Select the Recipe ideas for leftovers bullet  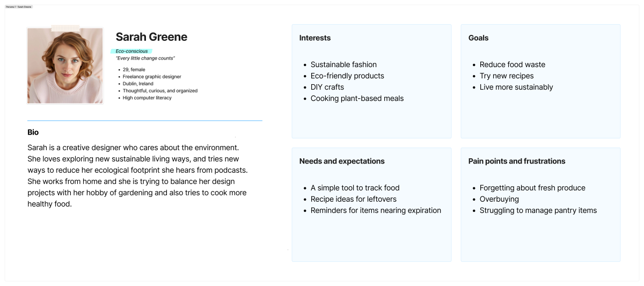pos(353,199)
